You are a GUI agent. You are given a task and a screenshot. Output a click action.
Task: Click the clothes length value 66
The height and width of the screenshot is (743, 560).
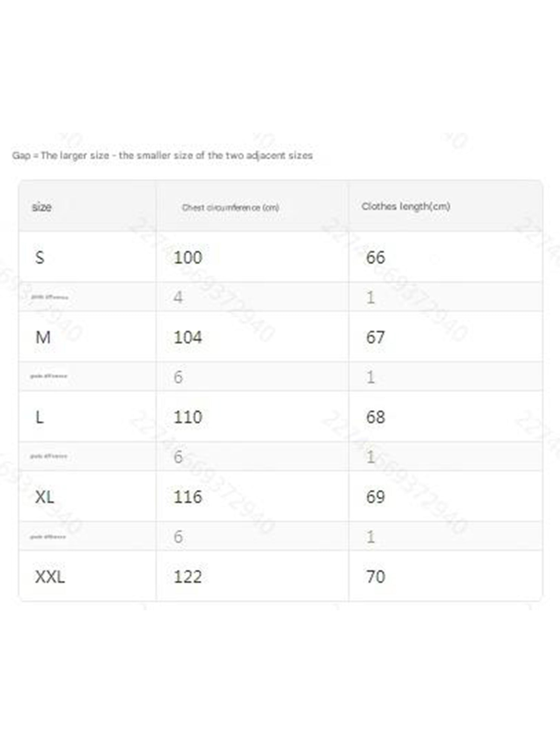[376, 257]
